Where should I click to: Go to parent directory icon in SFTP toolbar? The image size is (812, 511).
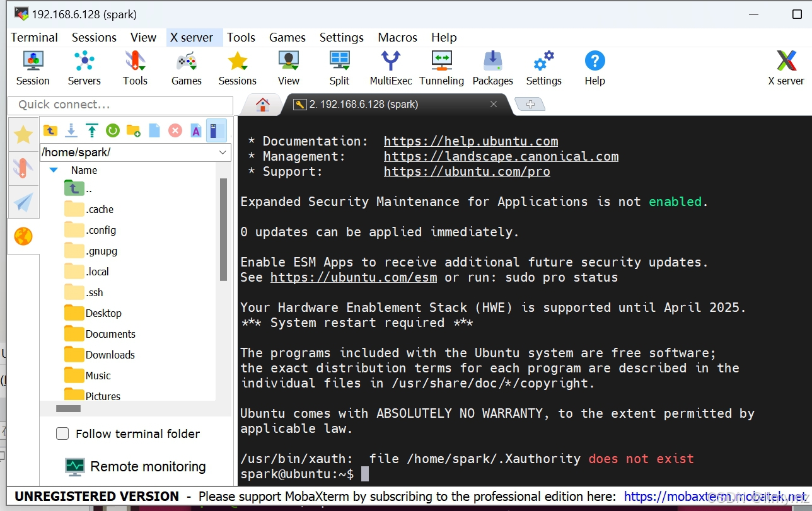tap(50, 130)
